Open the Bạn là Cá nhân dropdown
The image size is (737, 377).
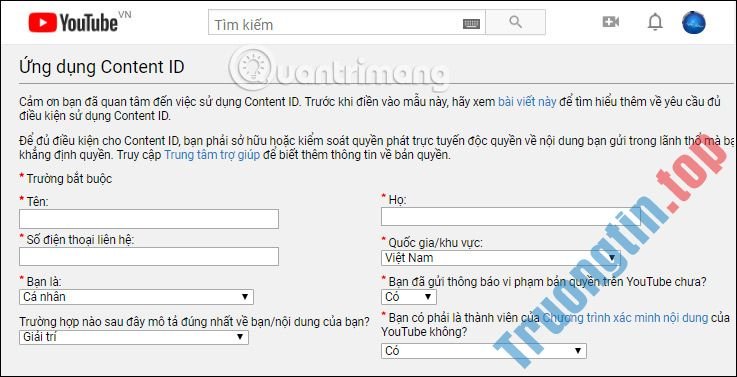coord(136,297)
